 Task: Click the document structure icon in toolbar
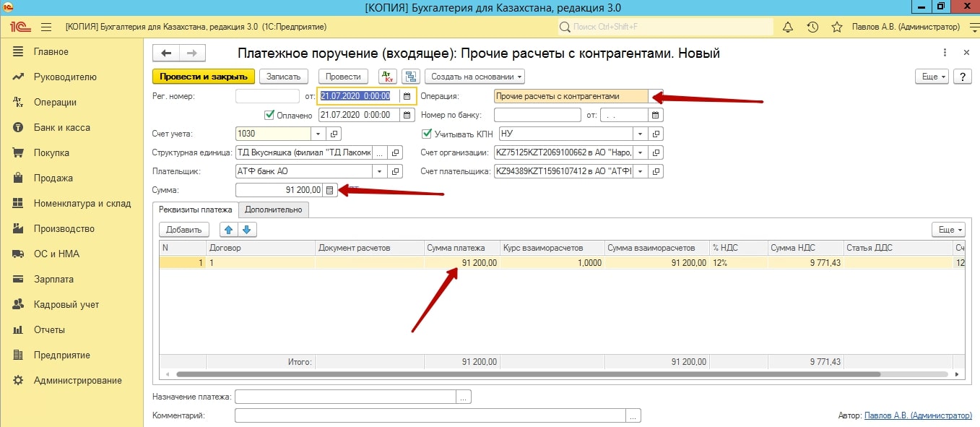tap(411, 77)
